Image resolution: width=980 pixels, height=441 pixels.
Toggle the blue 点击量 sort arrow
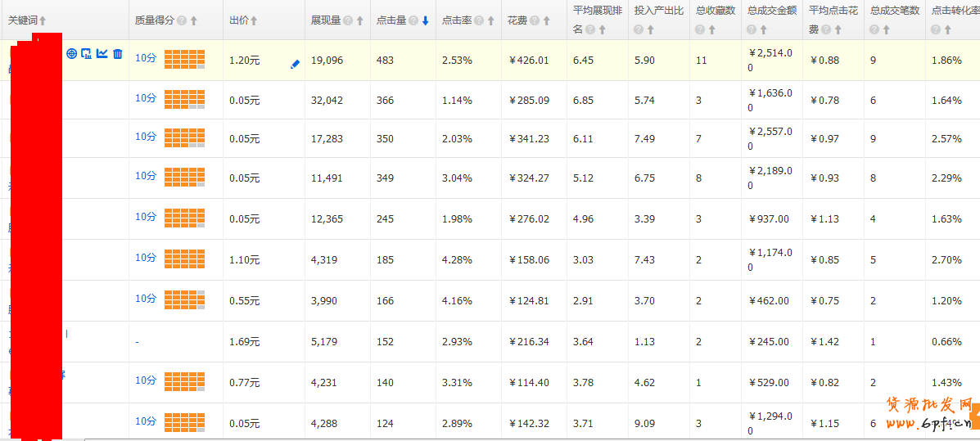(x=425, y=20)
